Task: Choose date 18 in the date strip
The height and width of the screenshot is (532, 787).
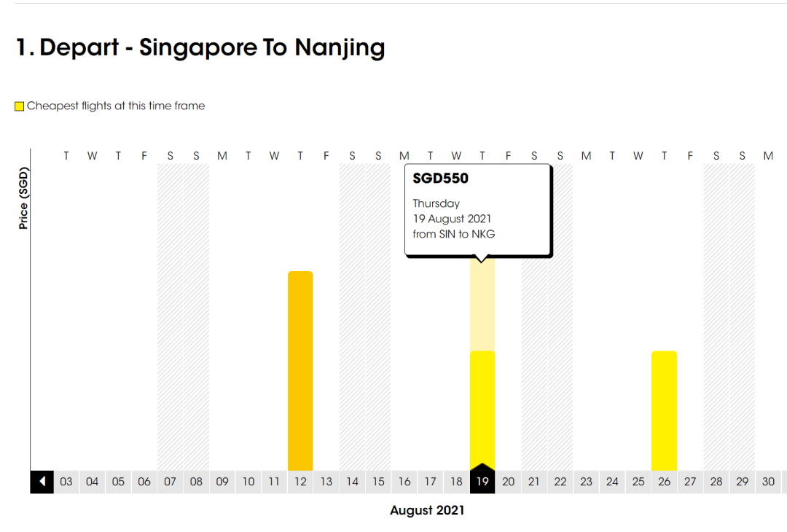Action: click(456, 482)
